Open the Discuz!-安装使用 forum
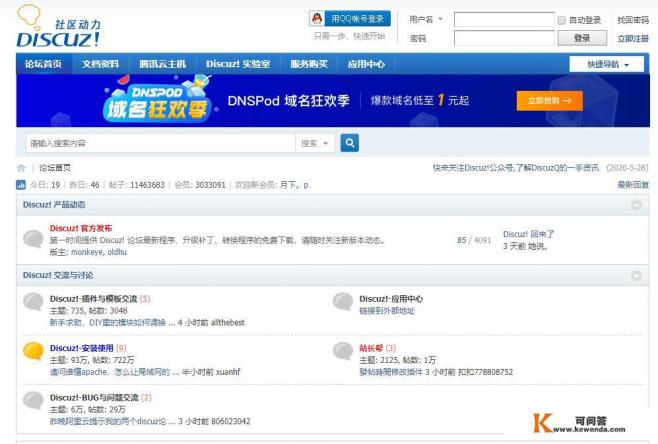 point(81,348)
